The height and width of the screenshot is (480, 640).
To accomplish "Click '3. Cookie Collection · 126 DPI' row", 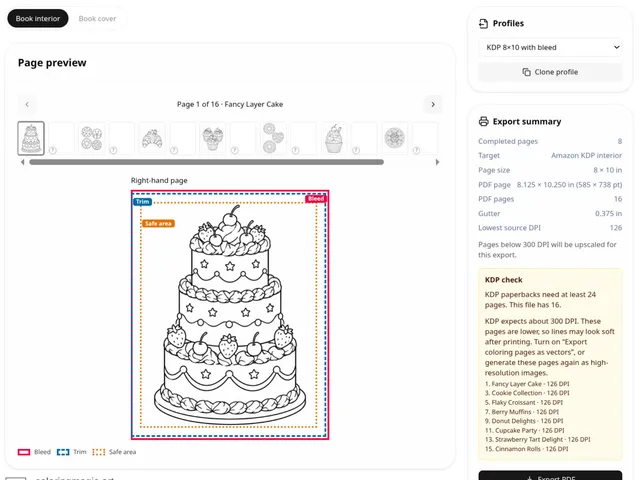I will pos(527,393).
